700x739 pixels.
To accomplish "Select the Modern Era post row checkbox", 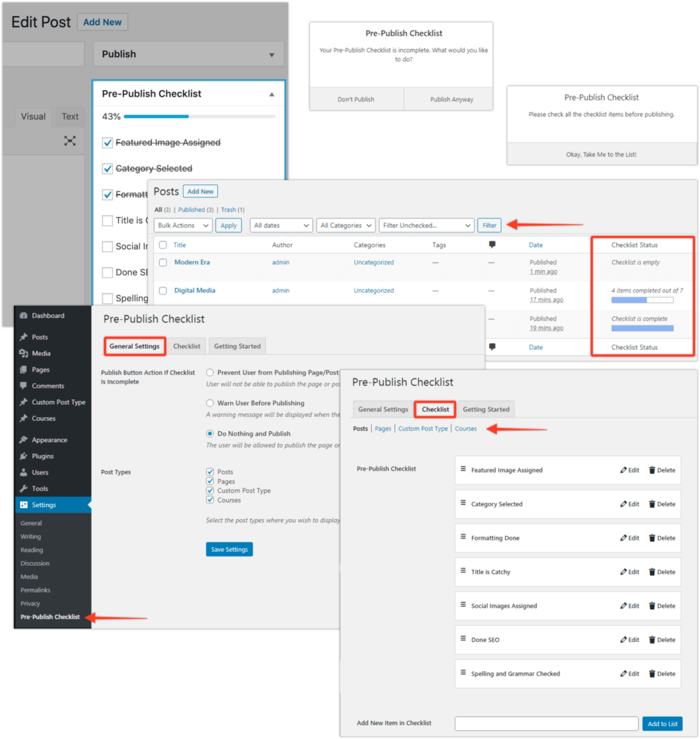I will [x=163, y=263].
